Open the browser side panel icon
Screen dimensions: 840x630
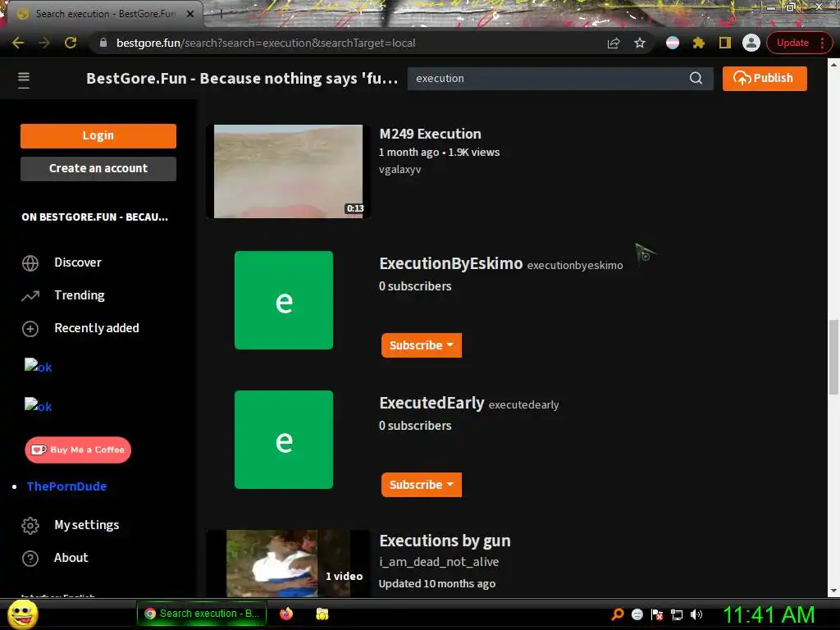pos(725,43)
